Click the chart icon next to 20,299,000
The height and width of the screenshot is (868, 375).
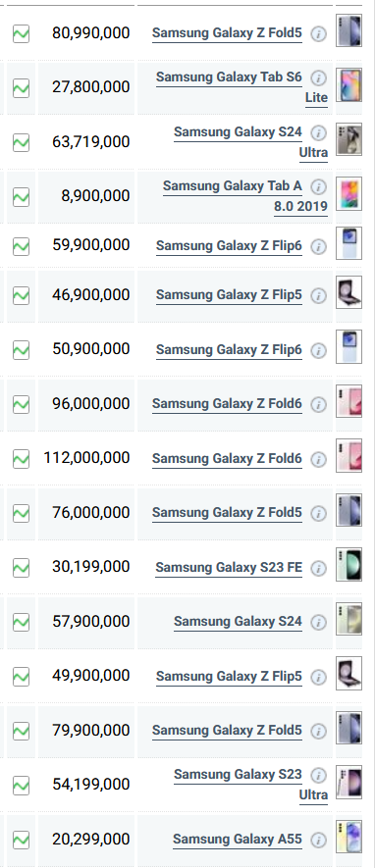pyautogui.click(x=21, y=840)
